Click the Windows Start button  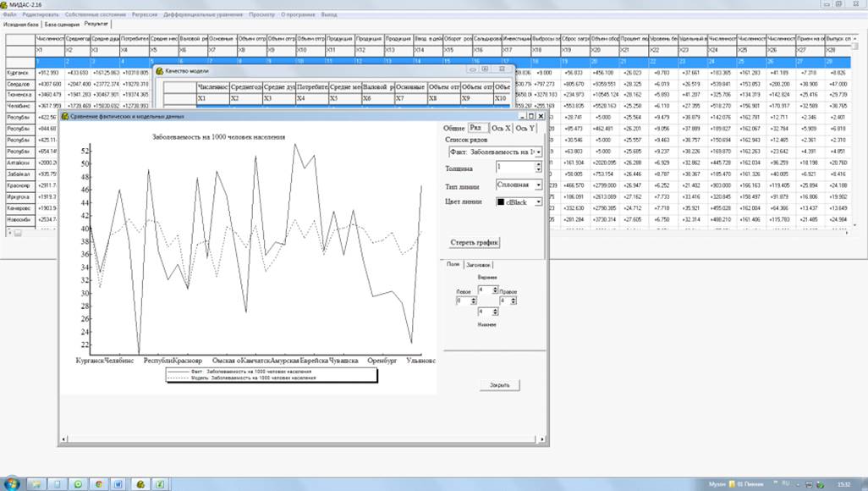tap(12, 483)
